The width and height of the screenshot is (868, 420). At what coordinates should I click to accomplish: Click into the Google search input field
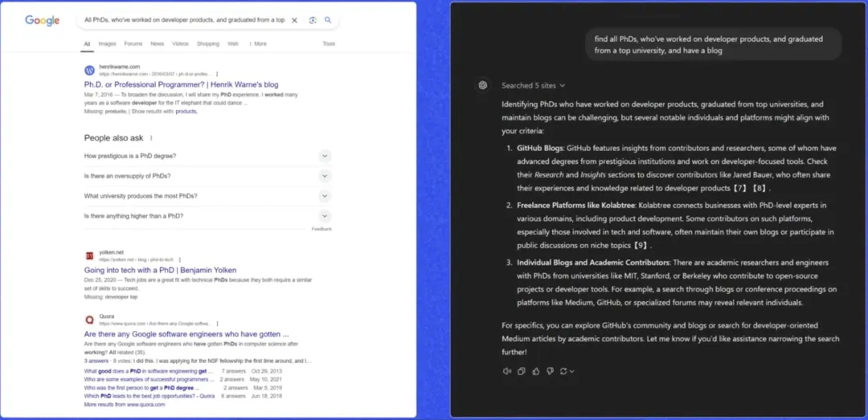tap(184, 20)
